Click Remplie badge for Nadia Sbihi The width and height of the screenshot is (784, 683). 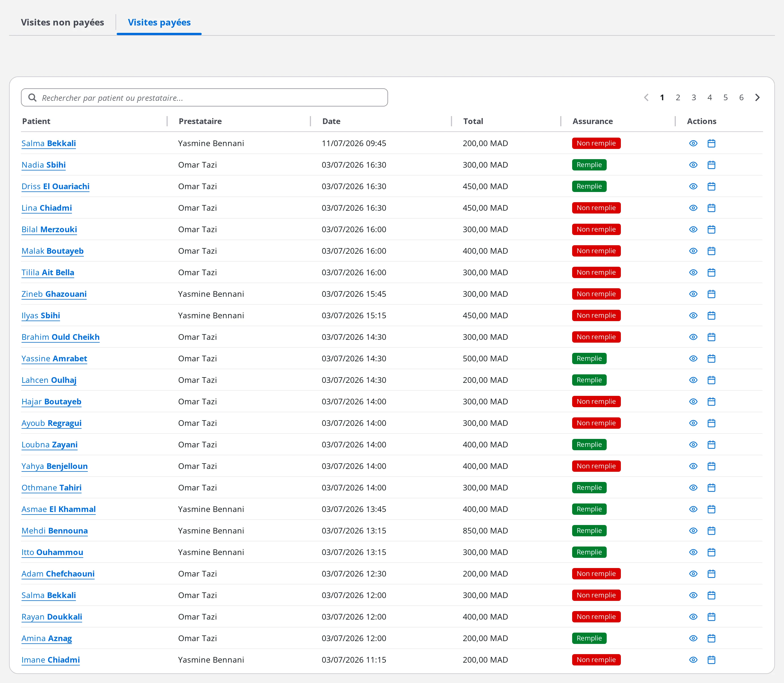[x=589, y=165]
